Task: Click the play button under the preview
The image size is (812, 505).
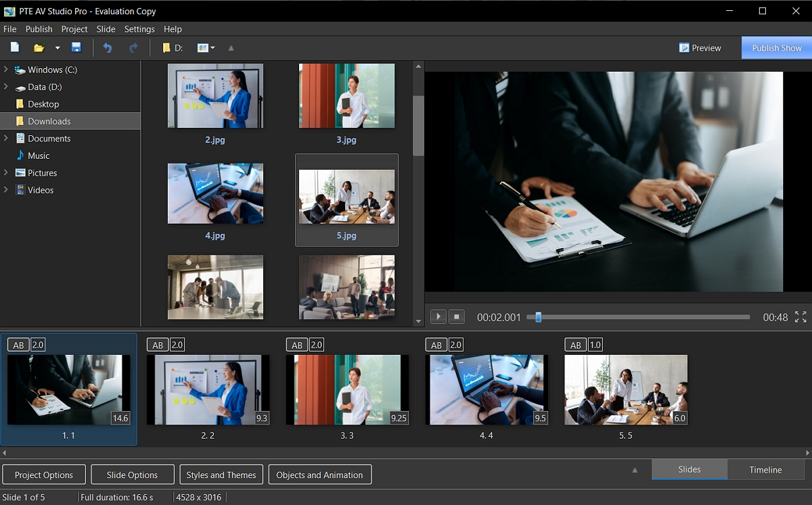Action: tap(438, 316)
